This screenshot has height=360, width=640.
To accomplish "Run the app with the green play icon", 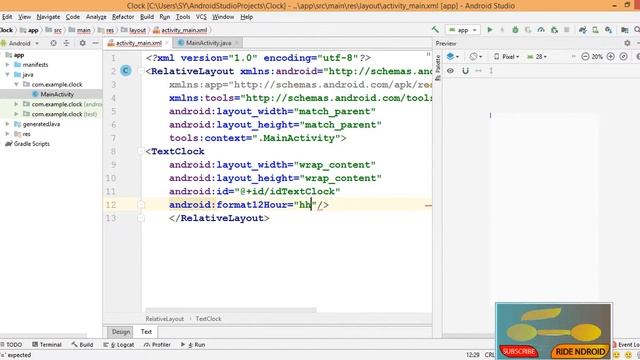I will coord(490,30).
